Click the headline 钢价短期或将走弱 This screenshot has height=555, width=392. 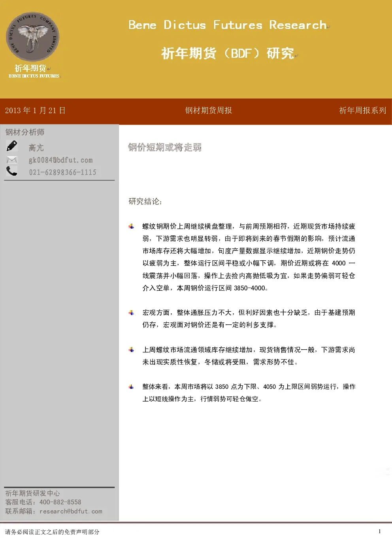[165, 148]
